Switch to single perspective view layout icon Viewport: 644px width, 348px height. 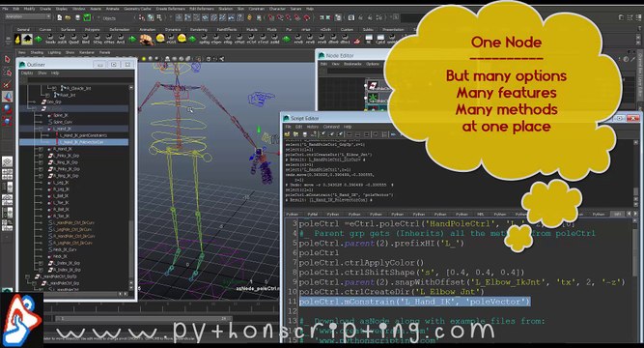coord(7,161)
